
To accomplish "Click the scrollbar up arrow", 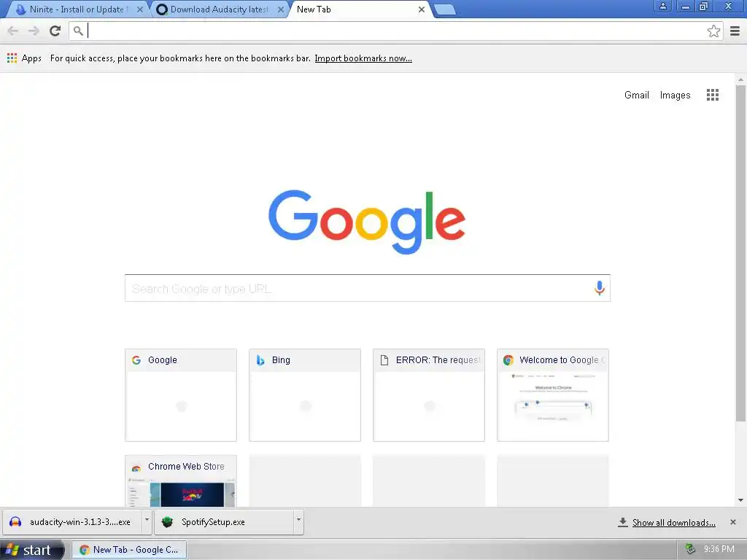I will click(x=740, y=79).
